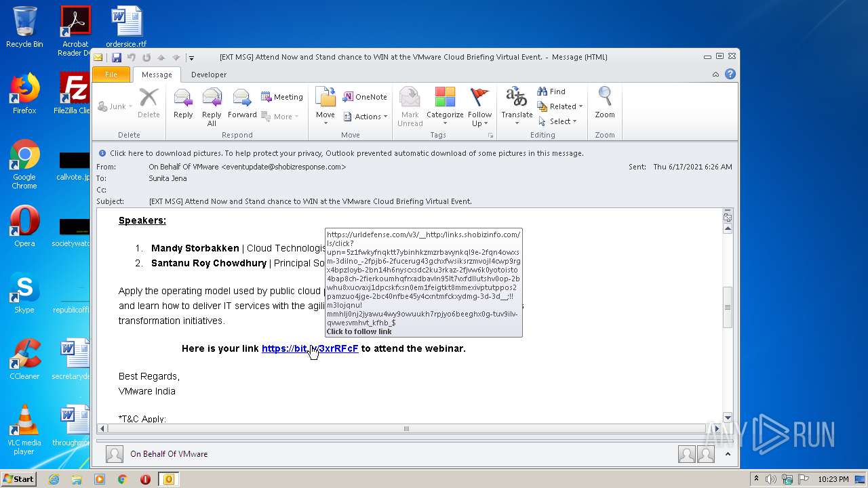
Task: Mark message as Unread
Action: 410,106
